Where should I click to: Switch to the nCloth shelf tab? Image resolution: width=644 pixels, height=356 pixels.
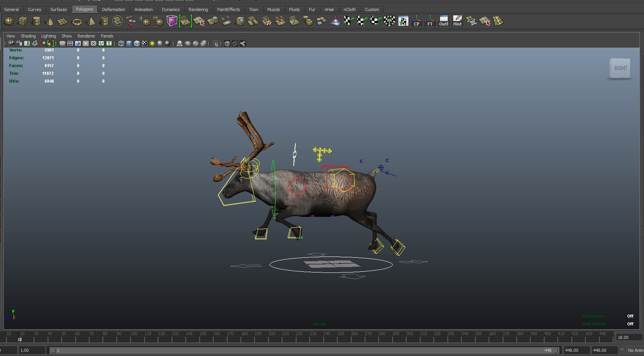tap(350, 9)
